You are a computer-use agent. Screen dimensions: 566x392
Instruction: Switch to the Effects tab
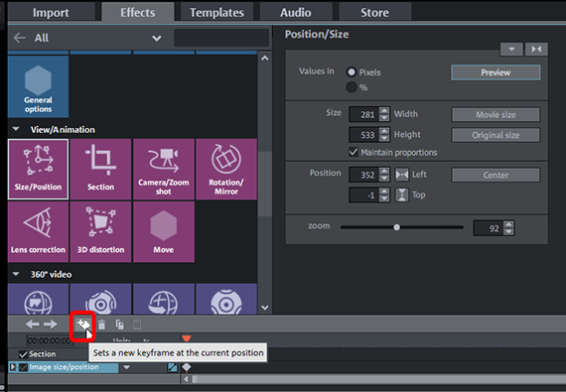pos(138,13)
